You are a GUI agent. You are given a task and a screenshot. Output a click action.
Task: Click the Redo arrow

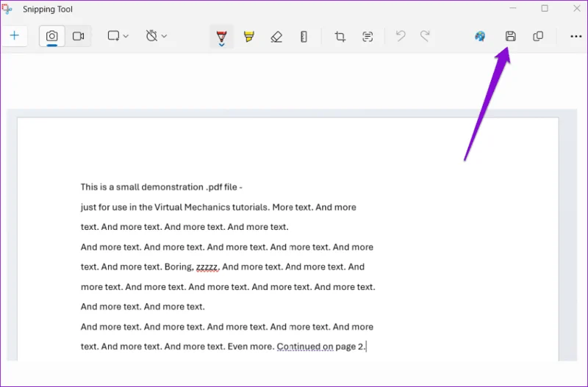coord(425,36)
